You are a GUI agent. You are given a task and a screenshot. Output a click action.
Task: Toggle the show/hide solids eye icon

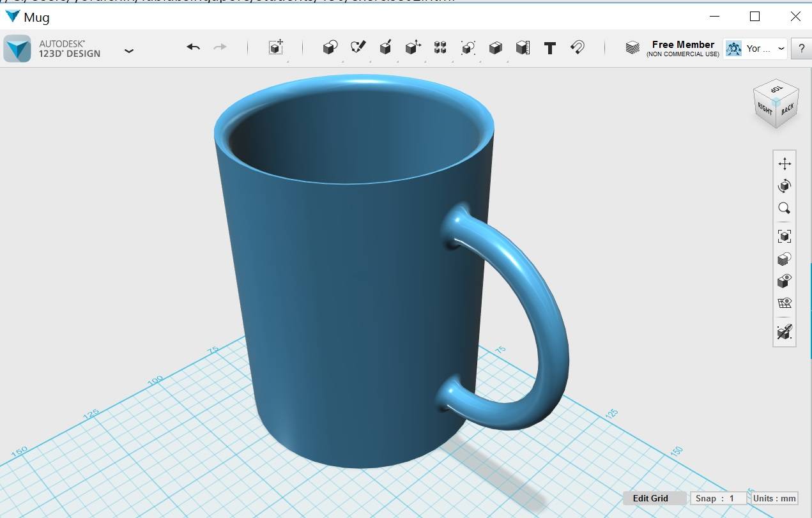(x=785, y=281)
